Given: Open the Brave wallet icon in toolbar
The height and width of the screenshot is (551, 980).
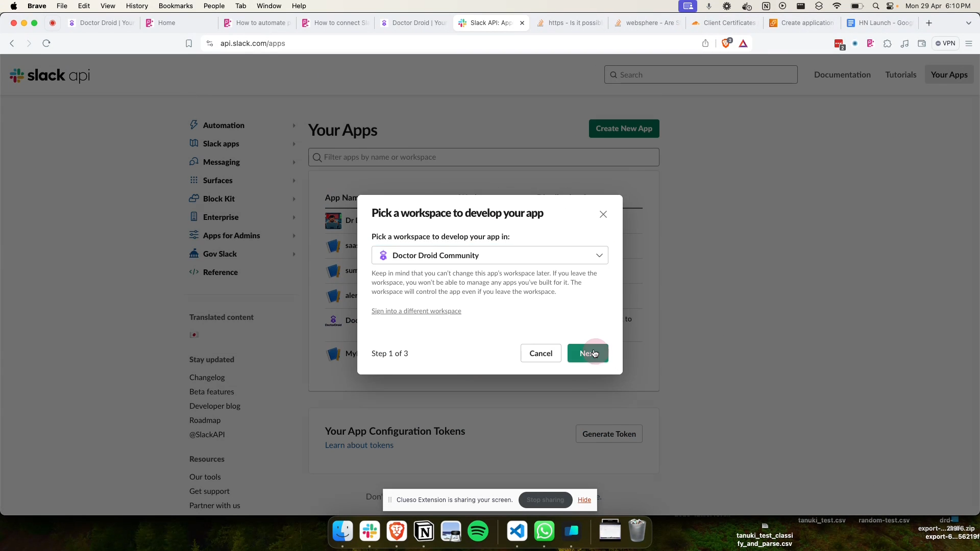Looking at the screenshot, I should point(922,43).
